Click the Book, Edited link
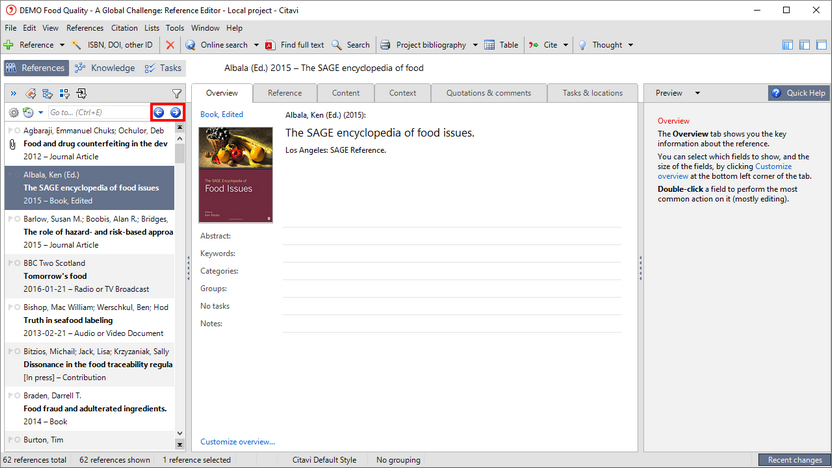 222,114
